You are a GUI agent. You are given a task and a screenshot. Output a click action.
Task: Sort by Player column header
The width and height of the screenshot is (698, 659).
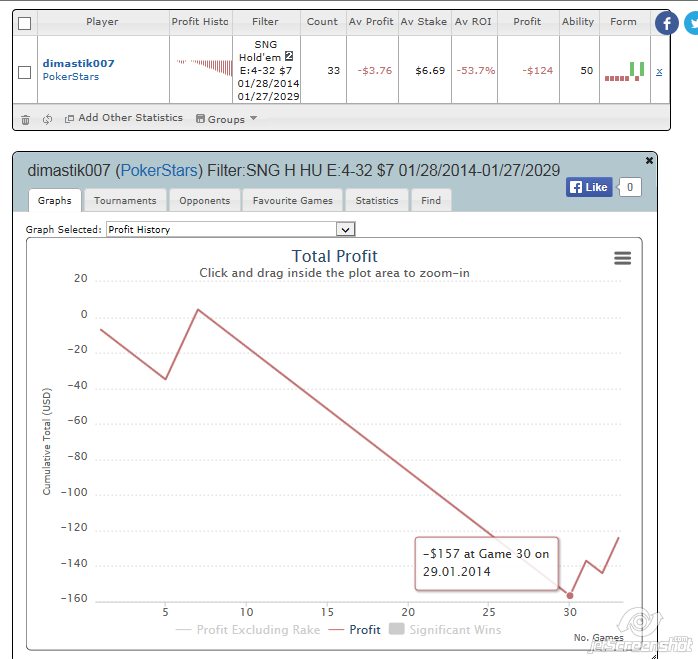(x=102, y=22)
